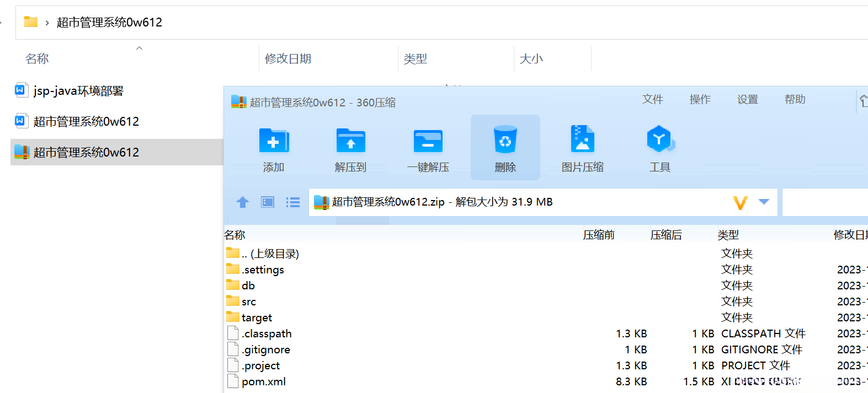The width and height of the screenshot is (868, 393).
Task: Click 超市管理系统0w612 in the Explorer breadcrumb
Action: [109, 23]
